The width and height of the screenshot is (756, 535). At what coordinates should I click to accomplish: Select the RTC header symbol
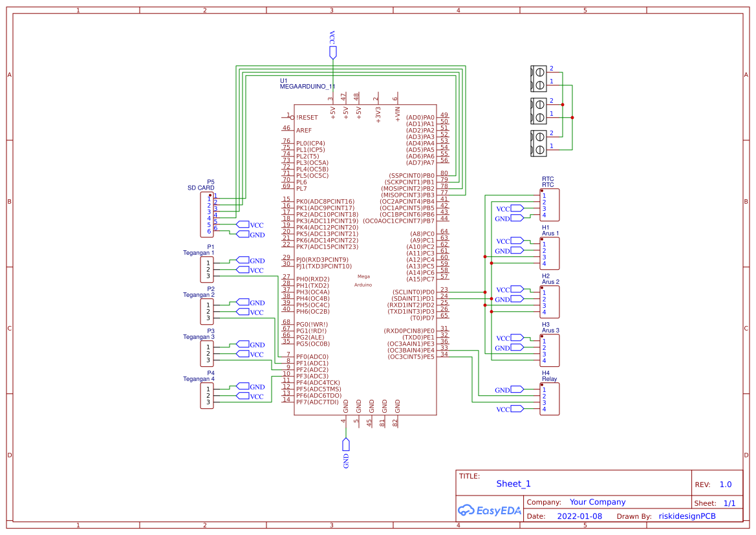[x=550, y=204]
